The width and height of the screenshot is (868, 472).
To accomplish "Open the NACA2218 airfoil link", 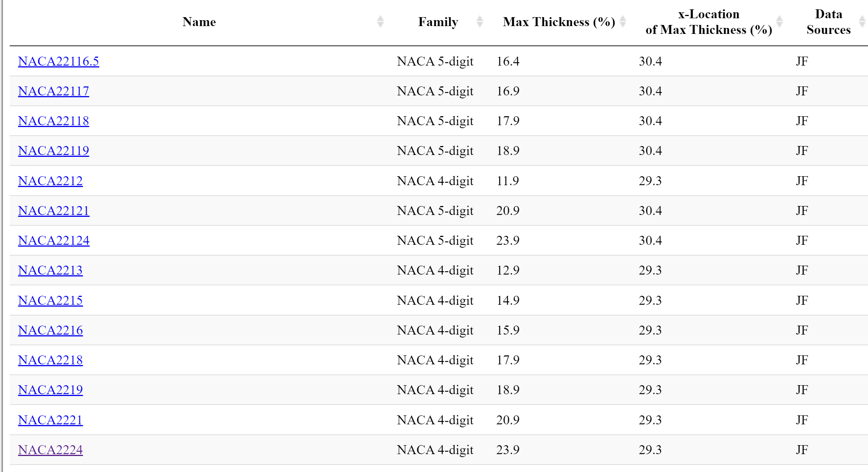I will [50, 360].
